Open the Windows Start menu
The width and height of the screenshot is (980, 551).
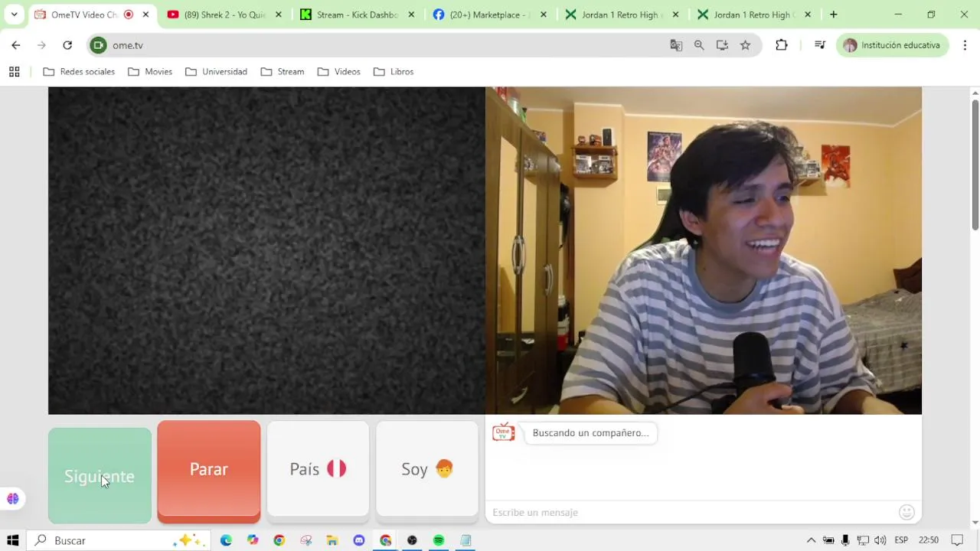[x=13, y=540]
